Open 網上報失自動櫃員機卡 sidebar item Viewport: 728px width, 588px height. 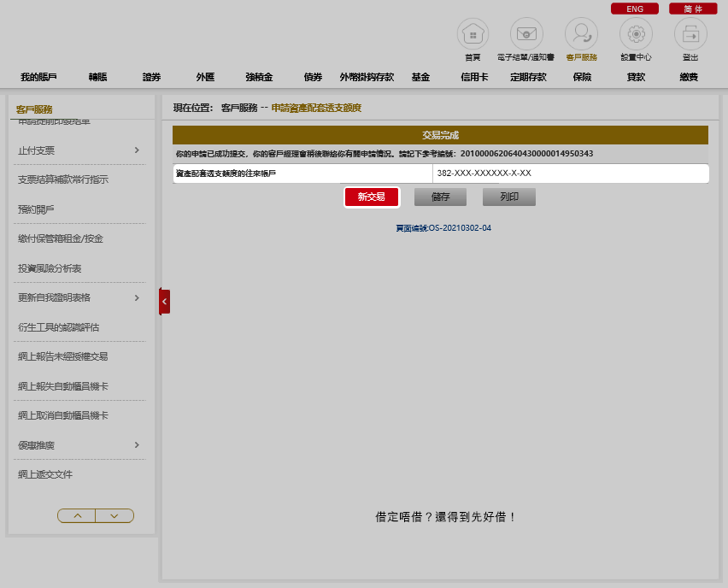point(63,386)
